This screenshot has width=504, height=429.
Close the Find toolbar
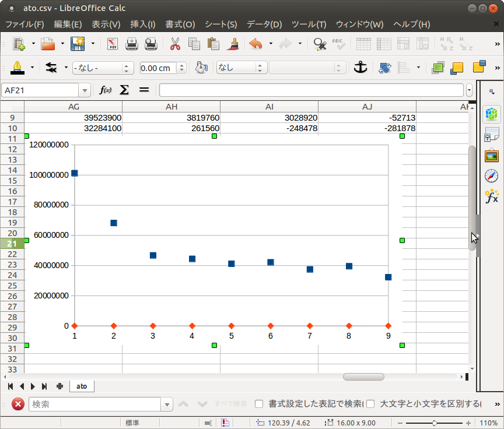pos(18,404)
